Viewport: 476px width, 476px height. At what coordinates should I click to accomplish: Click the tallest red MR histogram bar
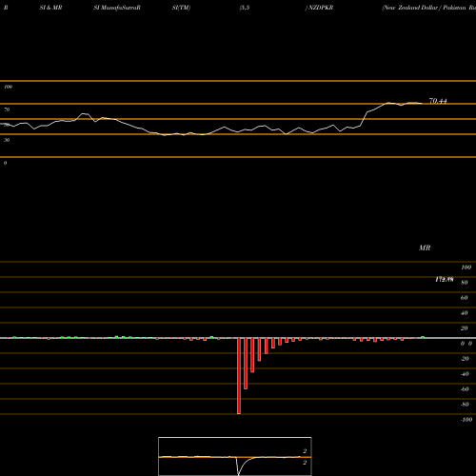[x=239, y=376]
